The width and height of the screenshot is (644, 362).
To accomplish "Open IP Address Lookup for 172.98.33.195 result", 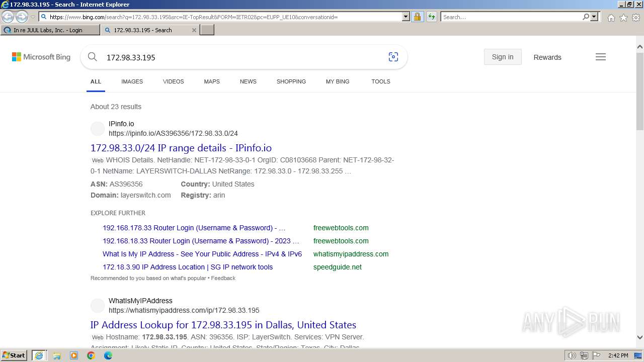I will point(223,325).
